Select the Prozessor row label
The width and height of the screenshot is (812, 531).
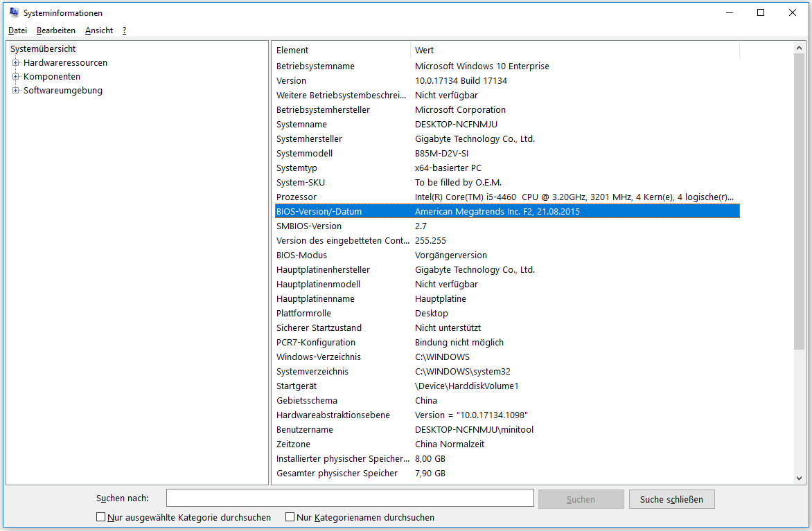(297, 197)
